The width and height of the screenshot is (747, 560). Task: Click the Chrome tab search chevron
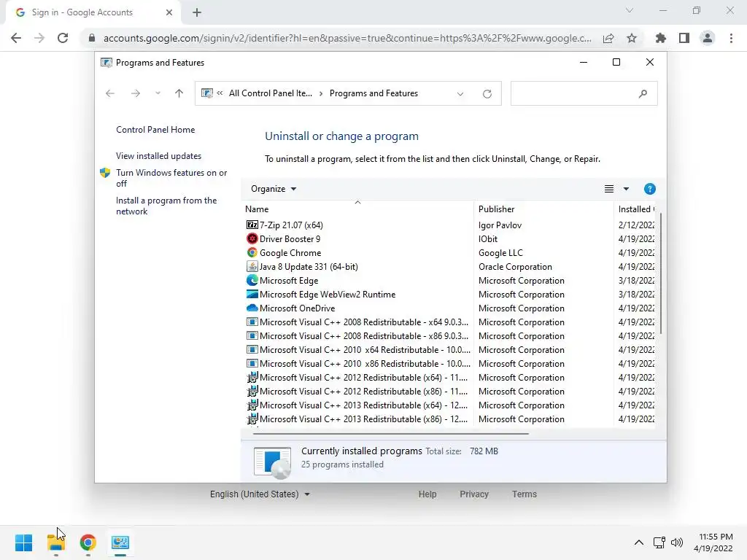(x=630, y=10)
